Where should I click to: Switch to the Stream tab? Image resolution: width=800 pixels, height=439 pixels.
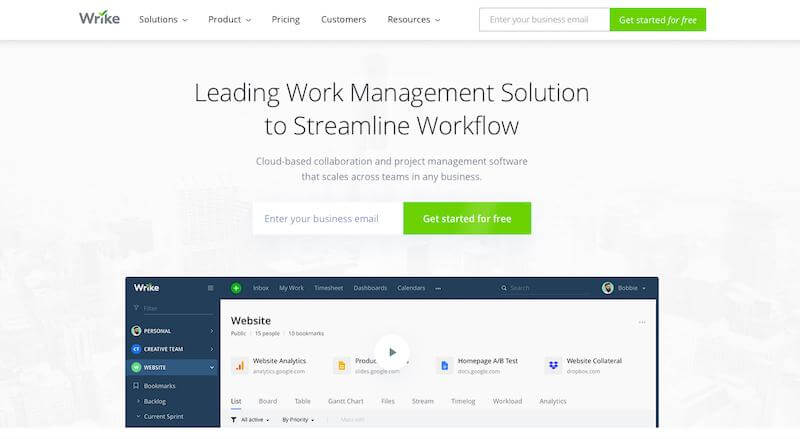[422, 401]
